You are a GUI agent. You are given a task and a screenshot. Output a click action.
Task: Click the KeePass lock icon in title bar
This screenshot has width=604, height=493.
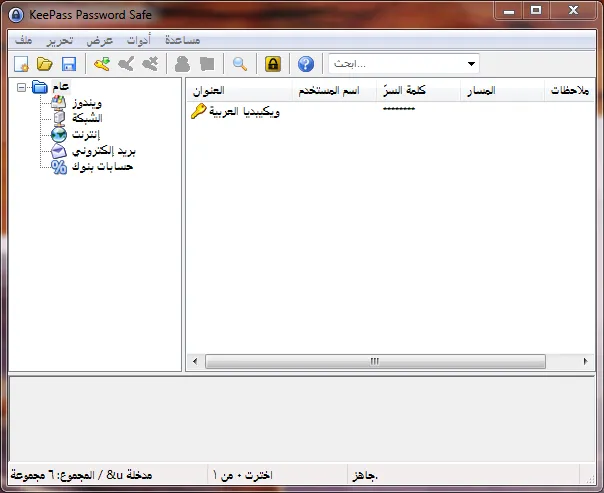[16, 15]
